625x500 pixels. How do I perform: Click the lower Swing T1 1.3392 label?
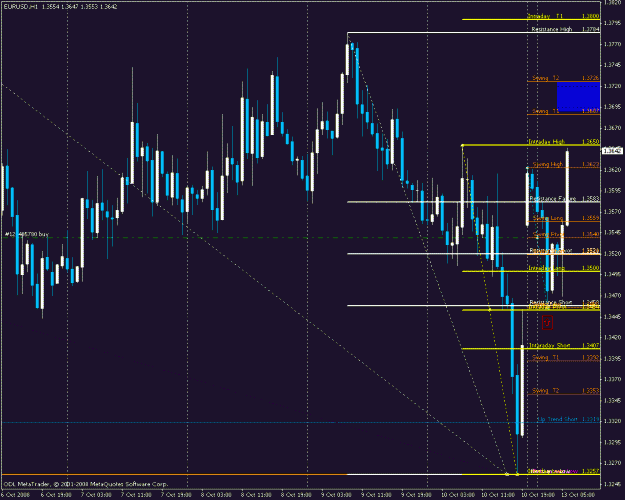coord(566,358)
